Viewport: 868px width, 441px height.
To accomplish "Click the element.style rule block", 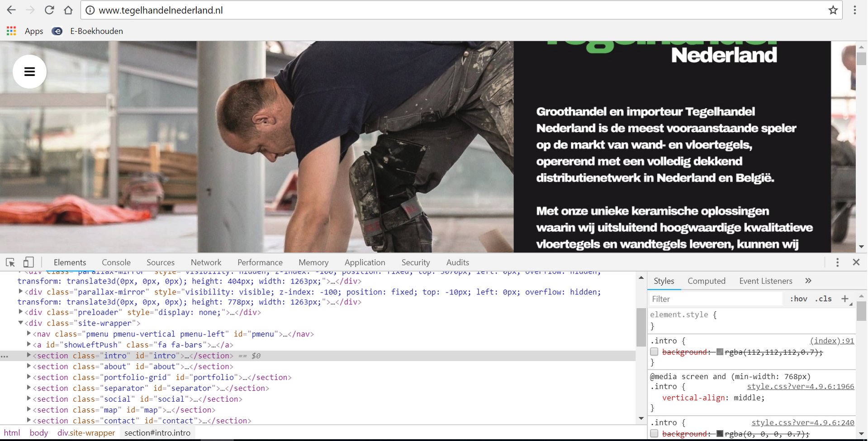I will [x=752, y=320].
